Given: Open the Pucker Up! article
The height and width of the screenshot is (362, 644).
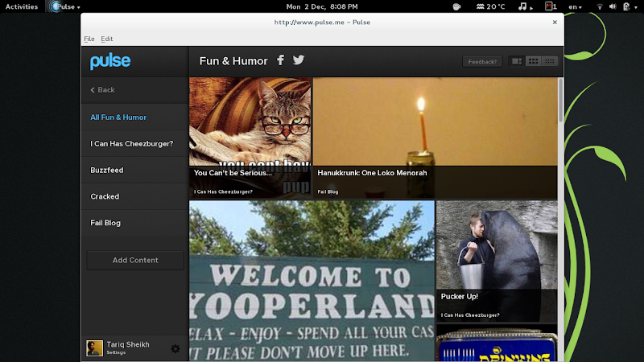Looking at the screenshot, I should point(497,261).
